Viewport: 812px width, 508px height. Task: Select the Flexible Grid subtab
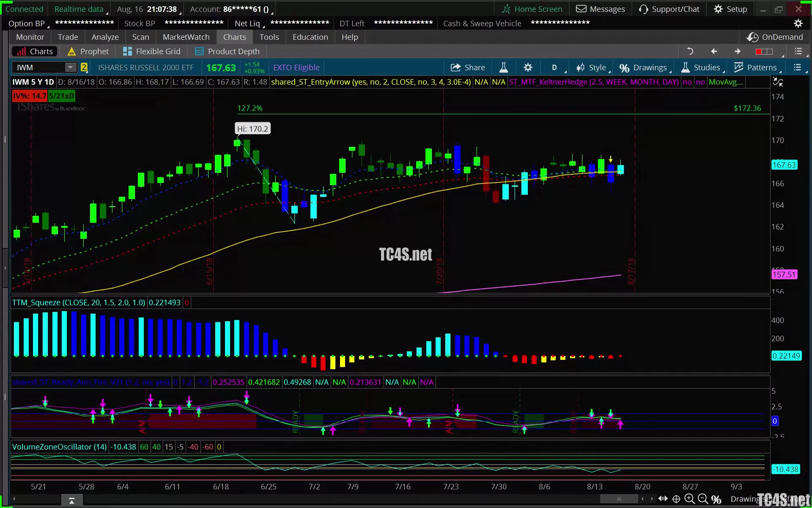[151, 51]
